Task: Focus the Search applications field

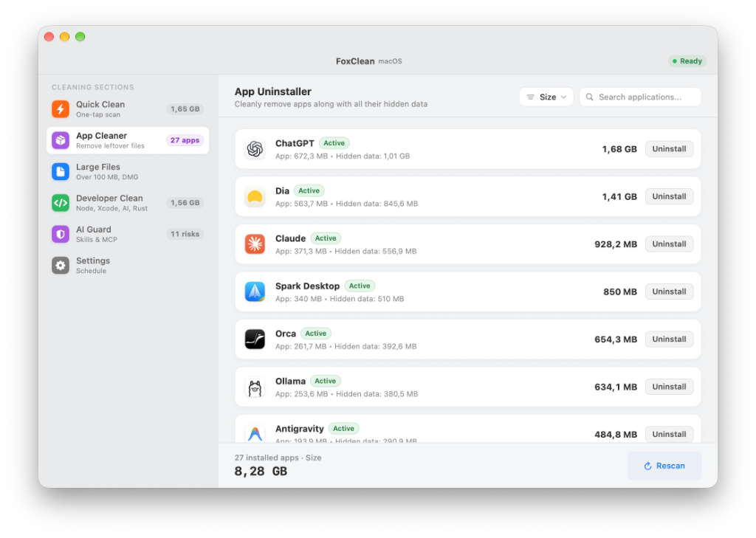Action: pyautogui.click(x=640, y=97)
